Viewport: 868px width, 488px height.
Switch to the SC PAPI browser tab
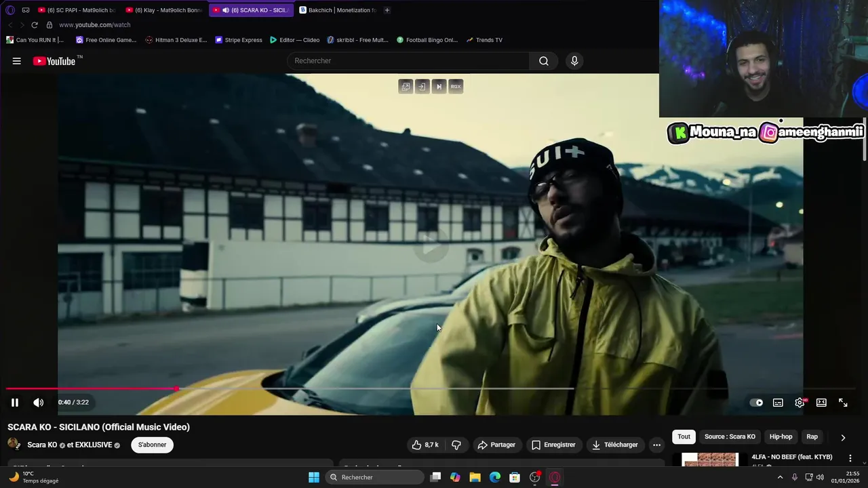pyautogui.click(x=77, y=10)
